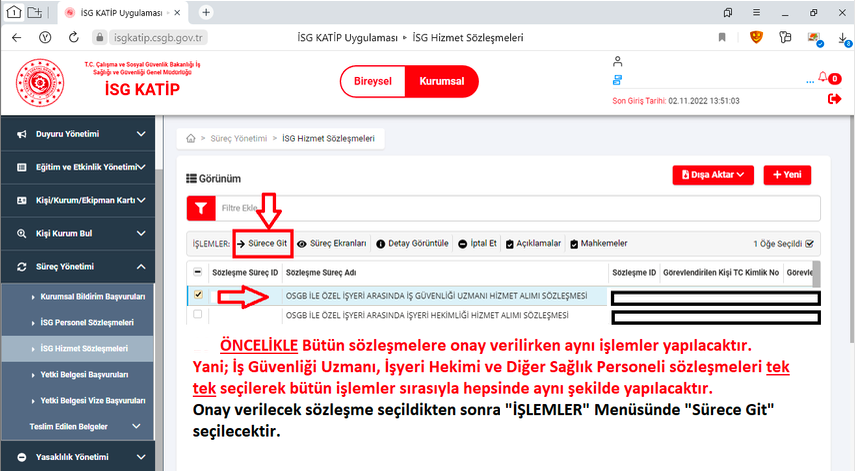Click the red logout icon
Screen dimensions: 855x471
click(x=834, y=99)
